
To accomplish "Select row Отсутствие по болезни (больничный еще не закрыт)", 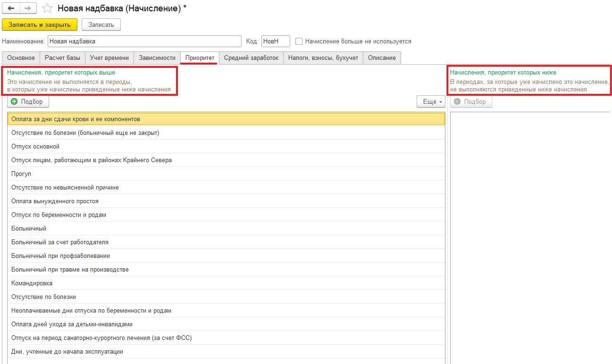I will click(x=226, y=132).
